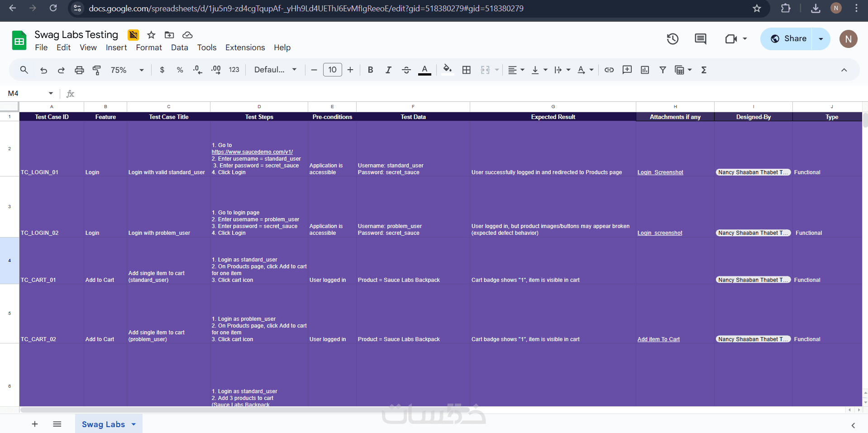Screen dimensions: 868x433
Task: Open Login_Screenshot attachment for TC_LOGIN_01
Action: tap(660, 172)
